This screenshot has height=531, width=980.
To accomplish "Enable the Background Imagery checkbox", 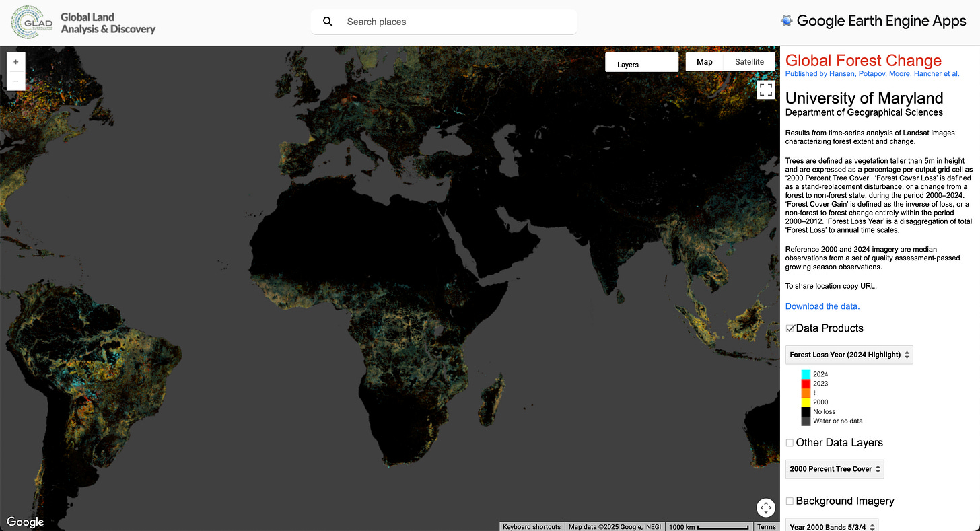I will point(790,501).
